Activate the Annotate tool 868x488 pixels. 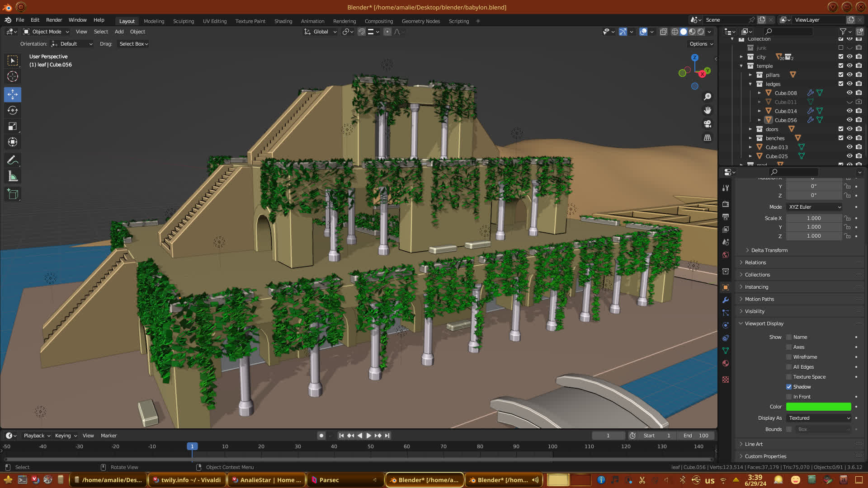point(13,160)
